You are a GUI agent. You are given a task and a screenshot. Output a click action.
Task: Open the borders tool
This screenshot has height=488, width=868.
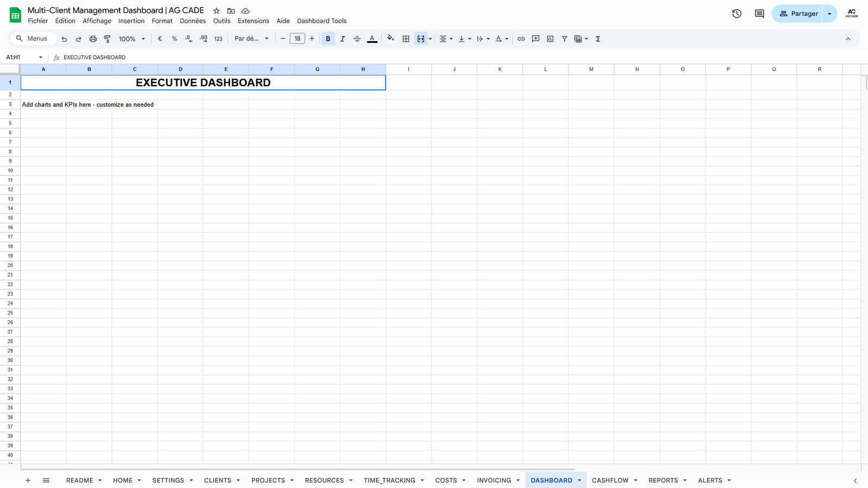tap(406, 39)
